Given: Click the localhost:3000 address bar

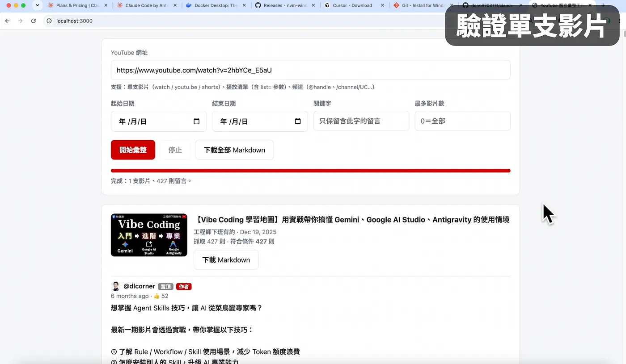Looking at the screenshot, I should (x=74, y=21).
